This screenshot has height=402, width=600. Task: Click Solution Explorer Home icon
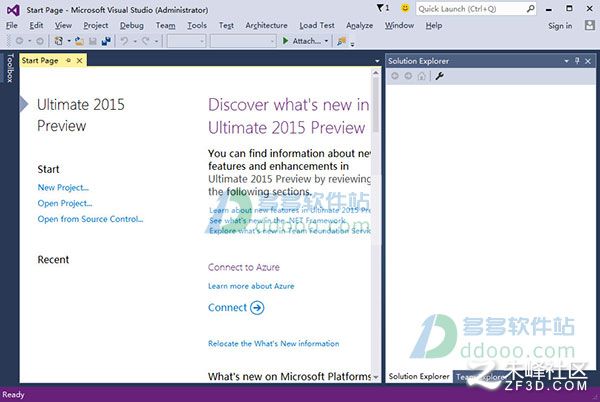pos(422,76)
